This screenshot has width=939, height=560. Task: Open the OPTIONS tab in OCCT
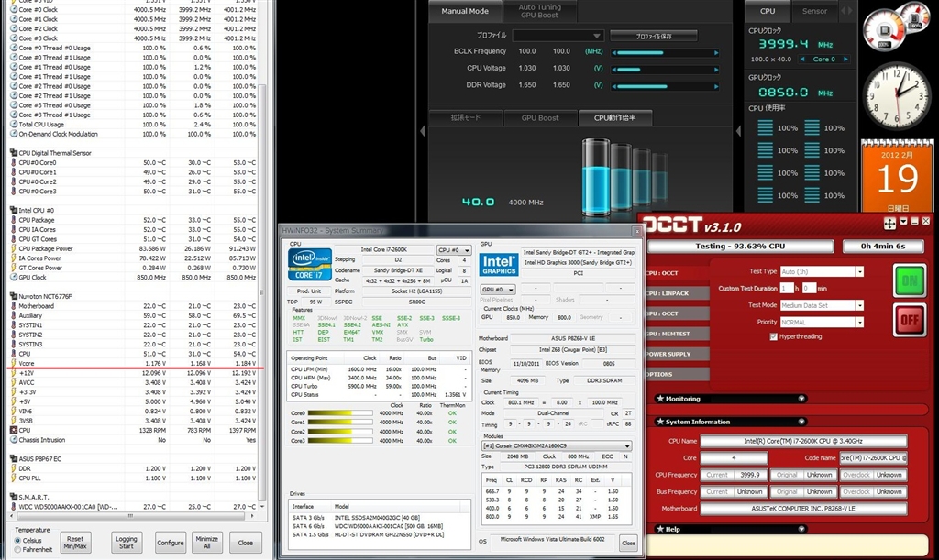676,374
